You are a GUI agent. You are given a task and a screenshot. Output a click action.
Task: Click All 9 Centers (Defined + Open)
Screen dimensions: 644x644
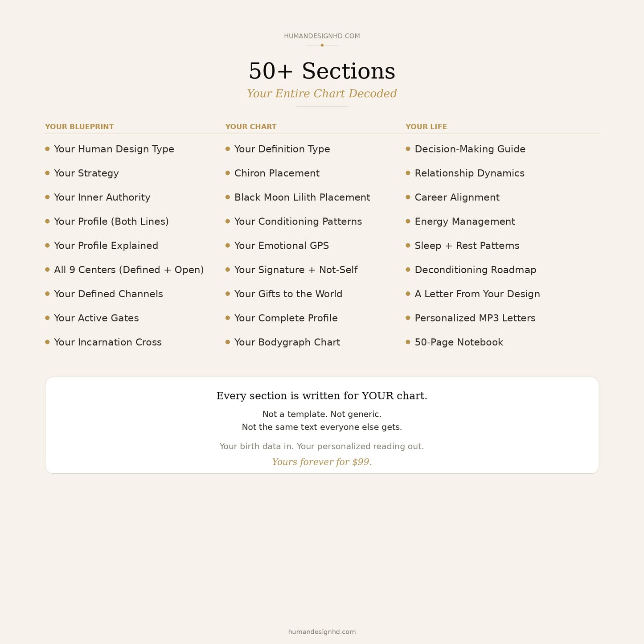[x=129, y=270]
